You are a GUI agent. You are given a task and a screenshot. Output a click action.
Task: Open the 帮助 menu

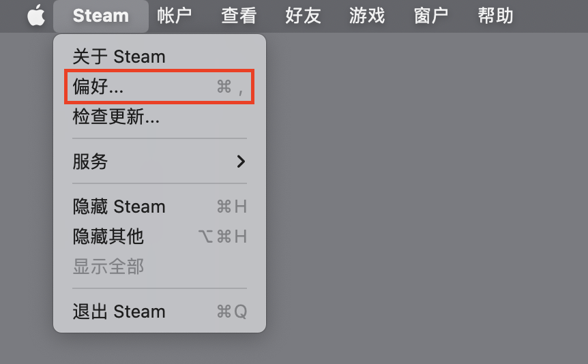click(x=496, y=16)
